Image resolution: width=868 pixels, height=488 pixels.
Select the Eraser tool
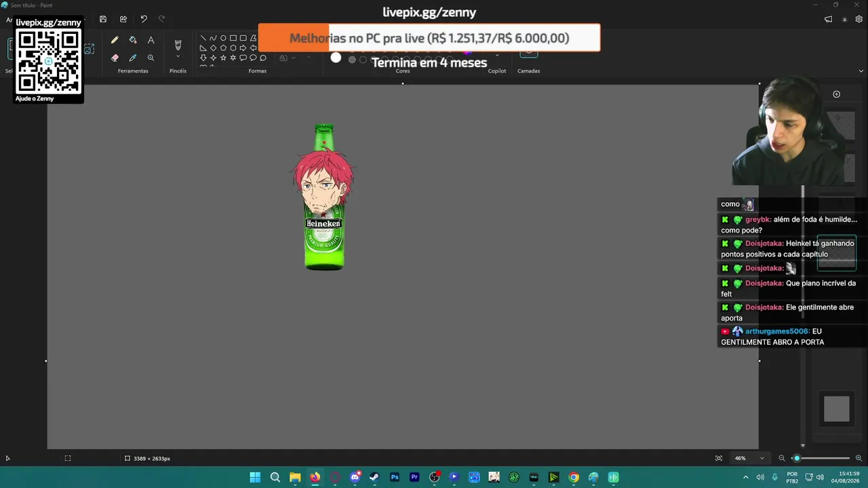click(x=115, y=58)
